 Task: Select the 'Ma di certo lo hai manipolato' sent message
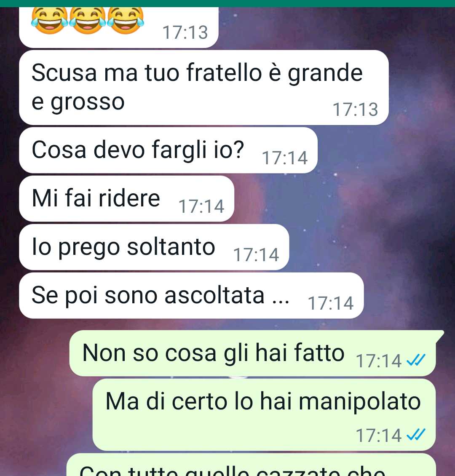264,414
